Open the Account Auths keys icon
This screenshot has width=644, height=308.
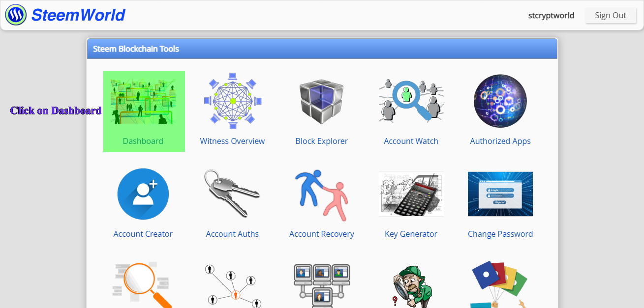[x=232, y=194]
